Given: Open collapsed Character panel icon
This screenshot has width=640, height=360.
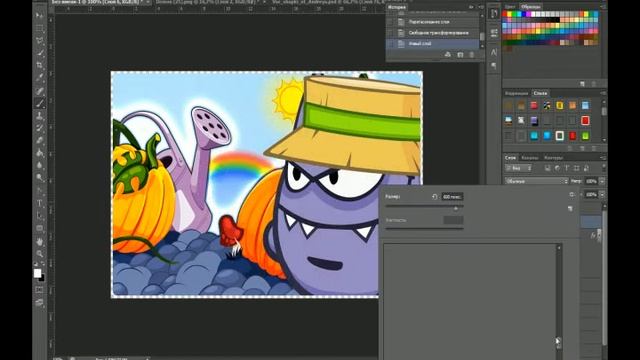Looking at the screenshot, I should click(494, 52).
